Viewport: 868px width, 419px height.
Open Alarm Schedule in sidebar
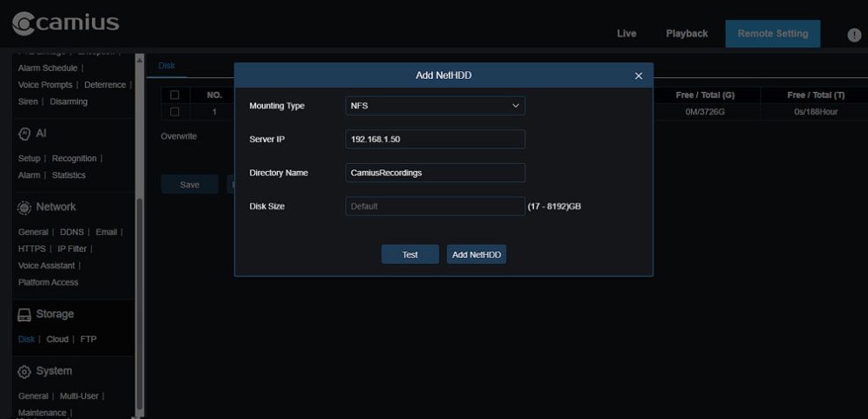(47, 68)
